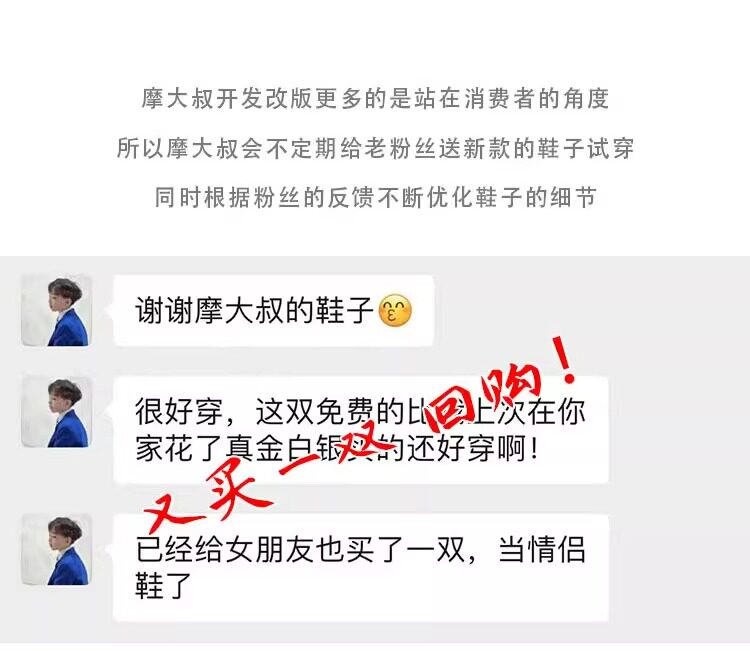The width and height of the screenshot is (750, 651).
Task: Tap the words 情侣 in the last message
Action: pos(557,550)
